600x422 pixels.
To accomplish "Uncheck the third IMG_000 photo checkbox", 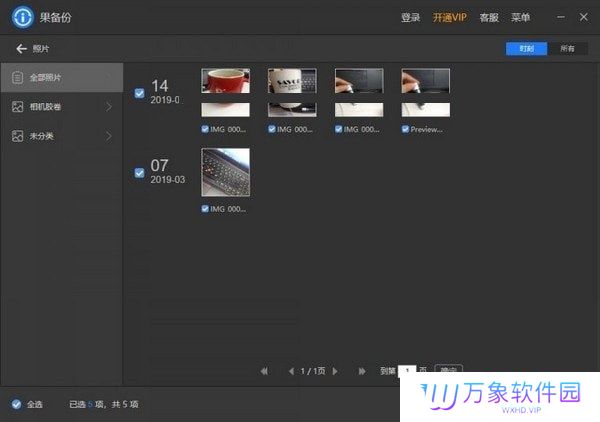I will coord(338,129).
